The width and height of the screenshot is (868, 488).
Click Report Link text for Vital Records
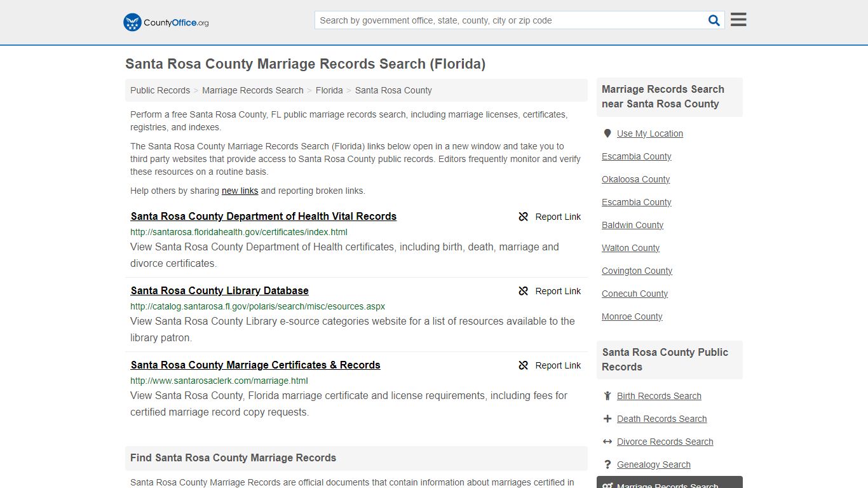[x=558, y=217]
